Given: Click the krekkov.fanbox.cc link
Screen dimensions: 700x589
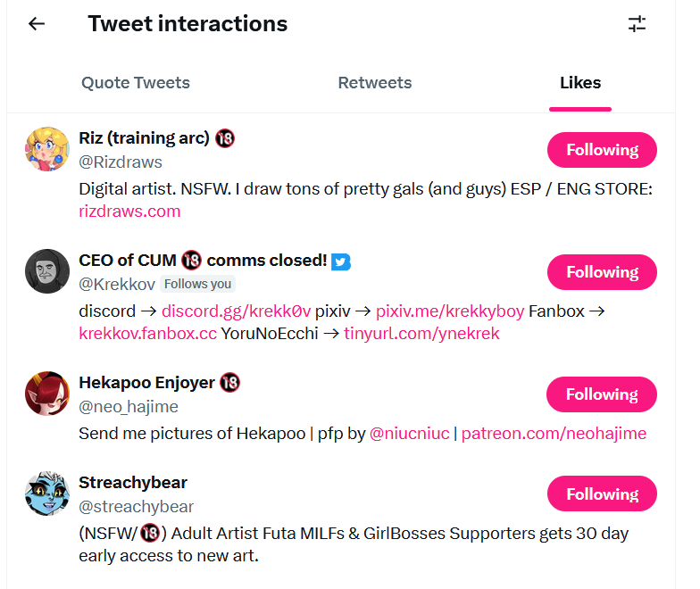Looking at the screenshot, I should point(147,334).
